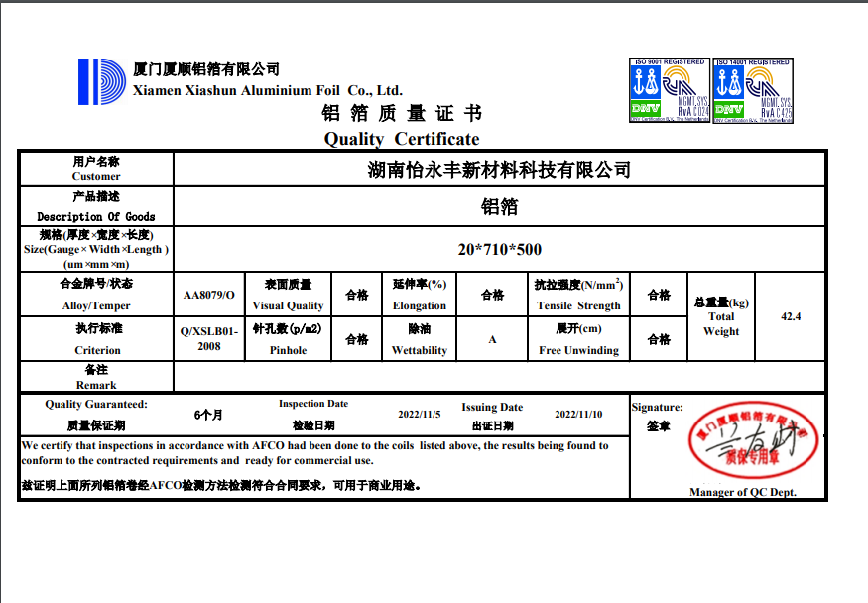Select inspection date 2022/11/5

pyautogui.click(x=419, y=414)
